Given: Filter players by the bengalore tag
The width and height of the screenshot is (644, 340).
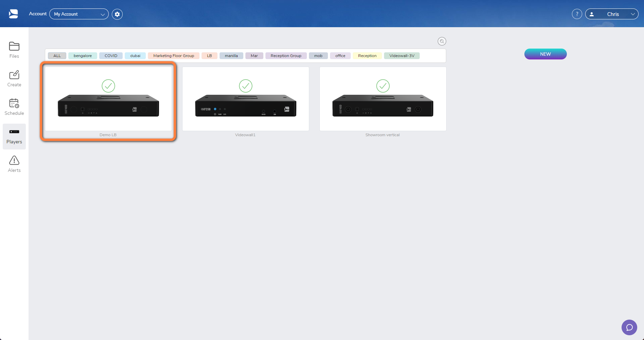Looking at the screenshot, I should click(83, 56).
